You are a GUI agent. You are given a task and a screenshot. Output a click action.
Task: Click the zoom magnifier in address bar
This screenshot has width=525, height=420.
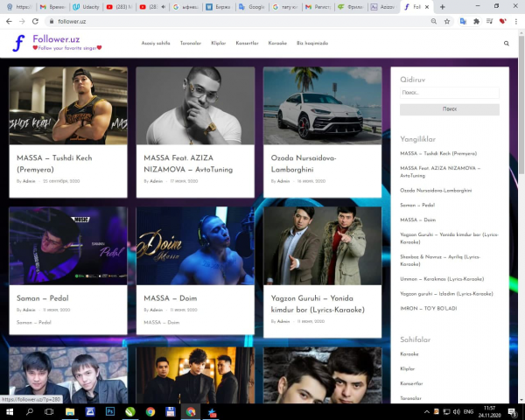[434, 21]
